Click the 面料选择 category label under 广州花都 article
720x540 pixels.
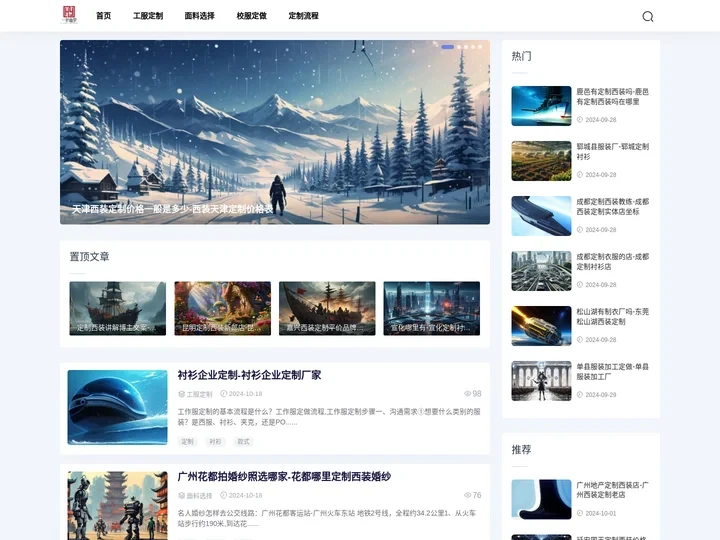click(x=199, y=495)
